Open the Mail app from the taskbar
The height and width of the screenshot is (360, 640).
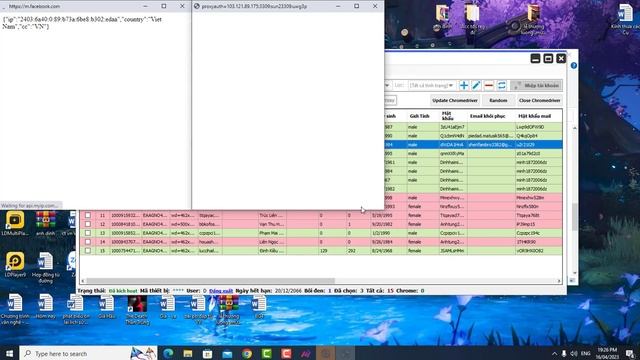click(x=227, y=353)
